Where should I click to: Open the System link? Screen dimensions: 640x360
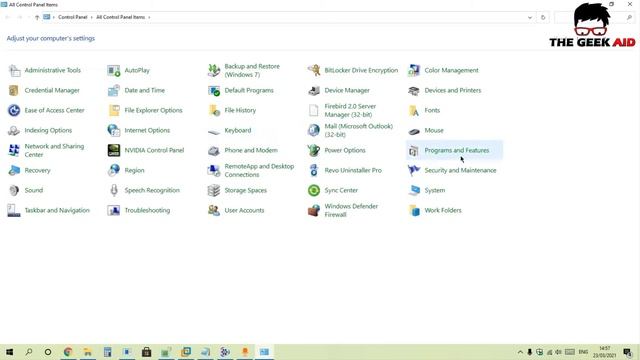(435, 190)
